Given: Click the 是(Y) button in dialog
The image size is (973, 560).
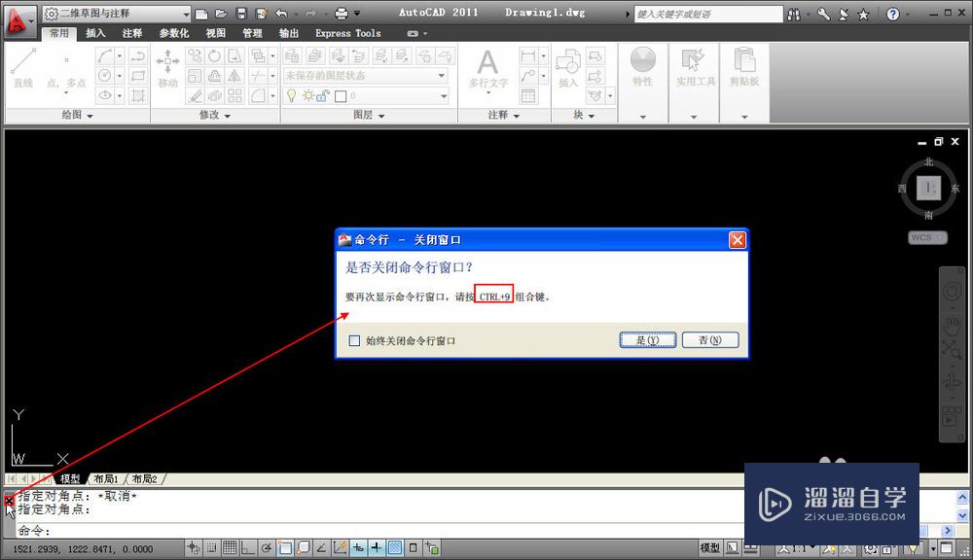Looking at the screenshot, I should point(647,339).
